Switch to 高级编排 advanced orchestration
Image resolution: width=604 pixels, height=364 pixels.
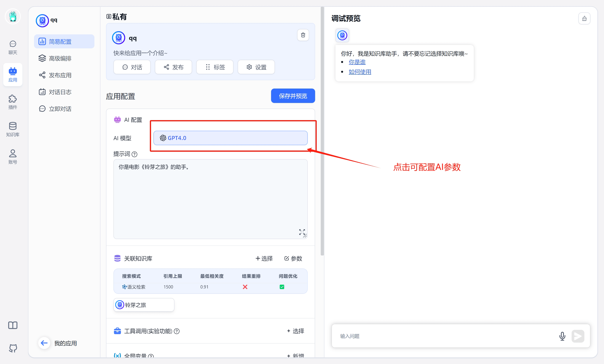[x=64, y=58]
